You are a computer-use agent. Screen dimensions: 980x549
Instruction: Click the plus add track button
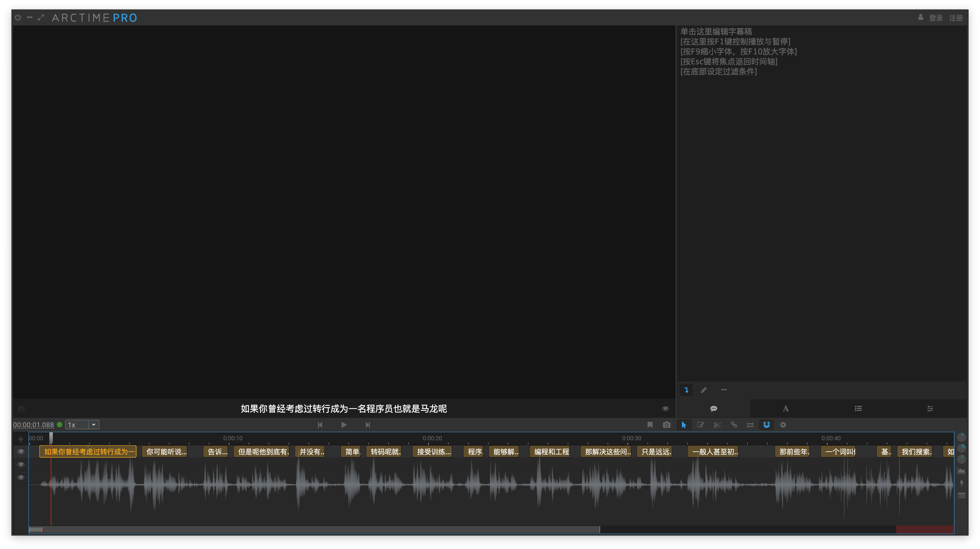click(21, 439)
